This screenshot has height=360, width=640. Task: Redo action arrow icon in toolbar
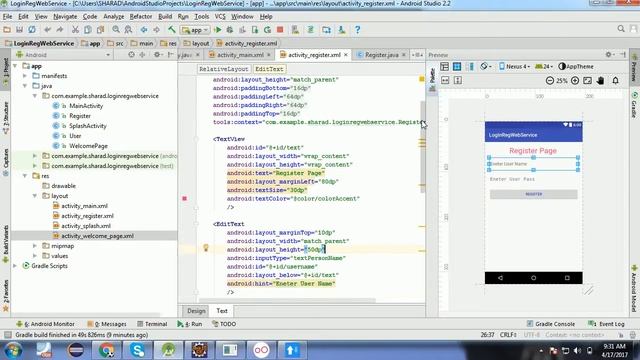(x=60, y=30)
